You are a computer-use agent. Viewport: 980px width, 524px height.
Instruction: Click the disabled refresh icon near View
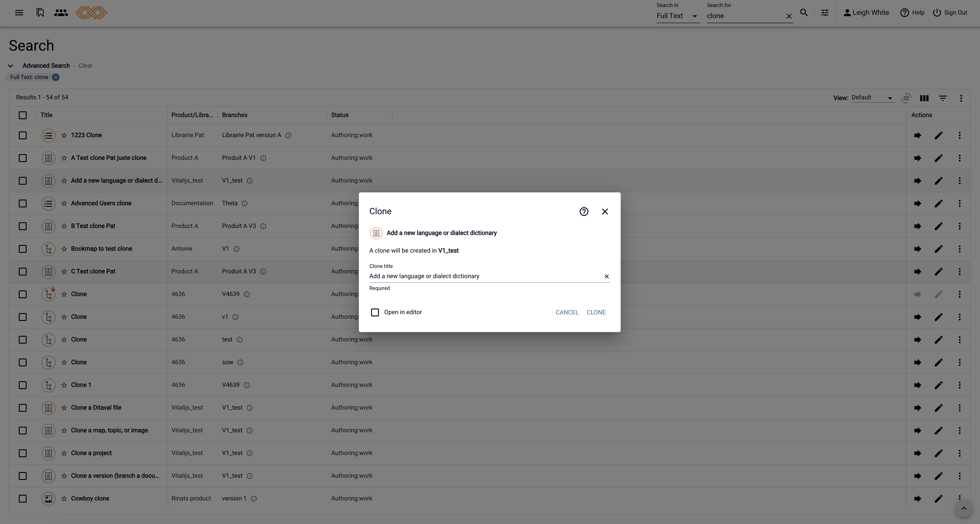pos(906,98)
